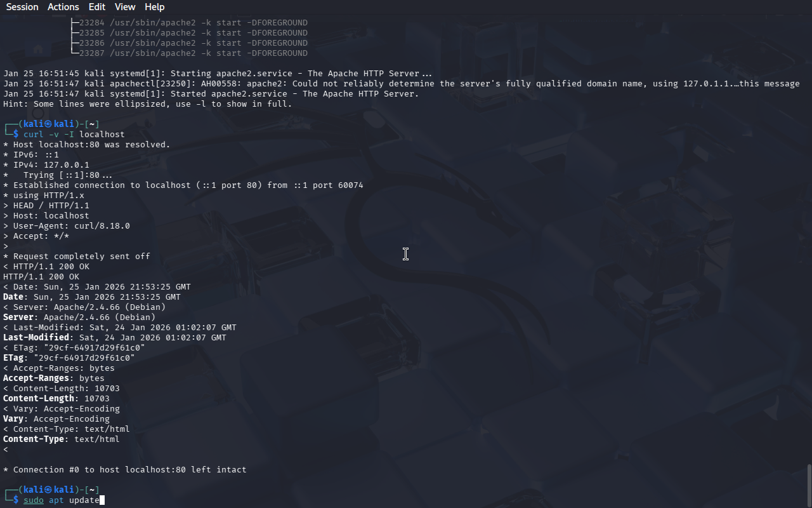The height and width of the screenshot is (508, 812).
Task: Open the Edit menu
Action: coord(97,7)
